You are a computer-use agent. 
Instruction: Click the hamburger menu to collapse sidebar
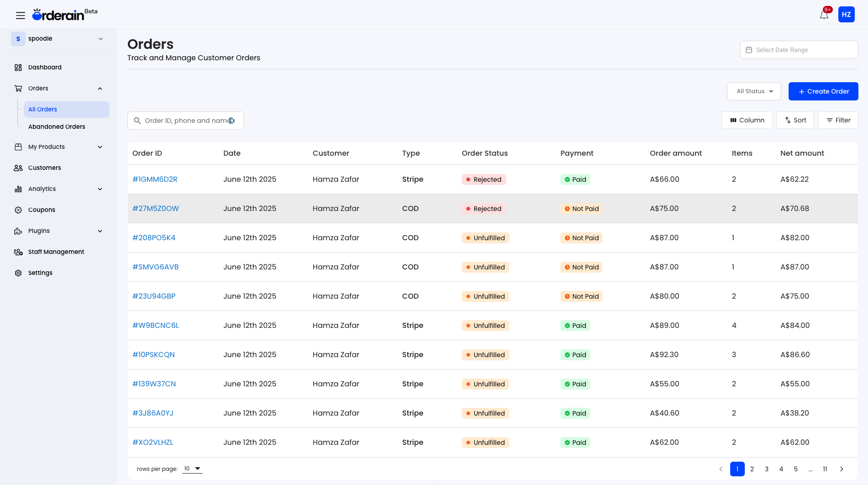21,15
